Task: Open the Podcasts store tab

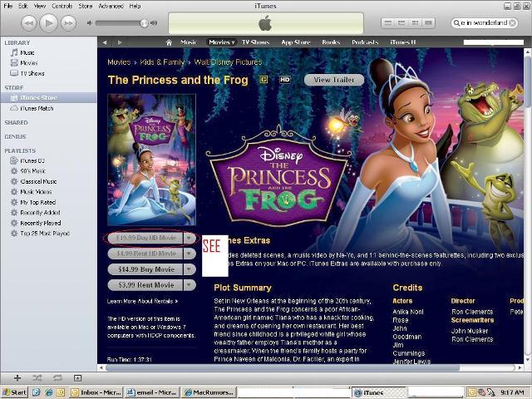Action: point(365,42)
